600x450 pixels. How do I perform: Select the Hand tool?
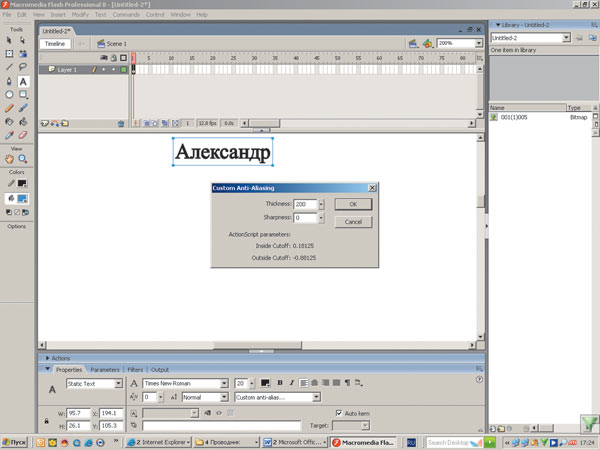[x=9, y=159]
